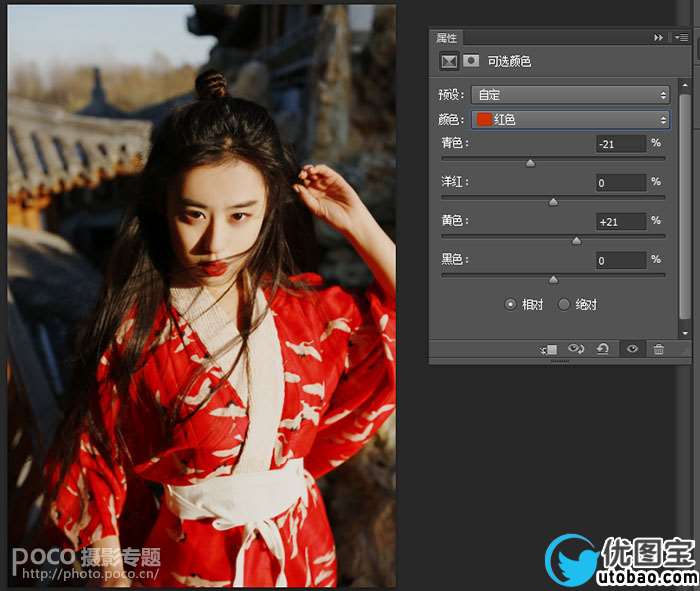The width and height of the screenshot is (700, 591).
Task: Click the Properties panel scroll down arrow
Action: pyautogui.click(x=685, y=333)
